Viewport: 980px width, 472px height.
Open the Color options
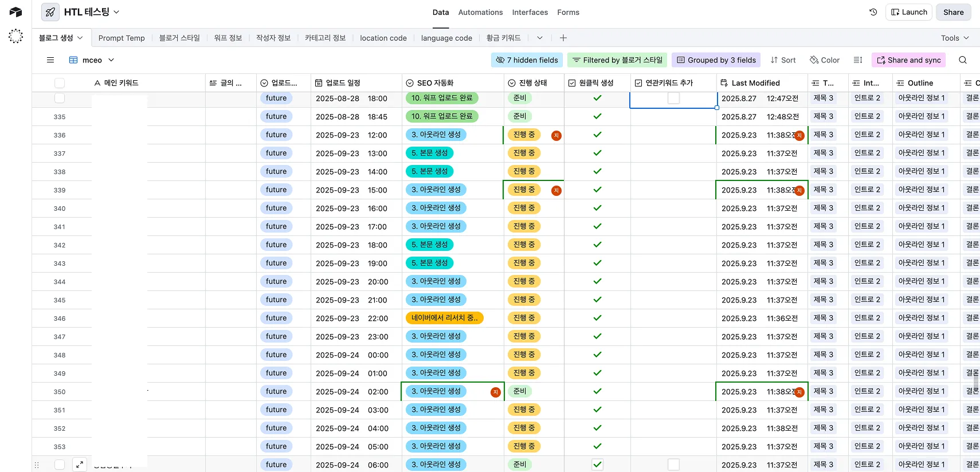coord(824,60)
